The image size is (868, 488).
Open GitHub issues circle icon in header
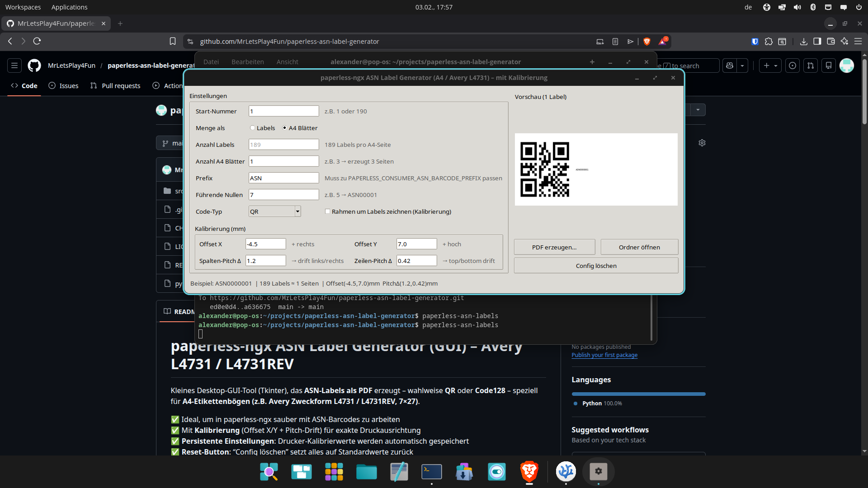coord(793,66)
